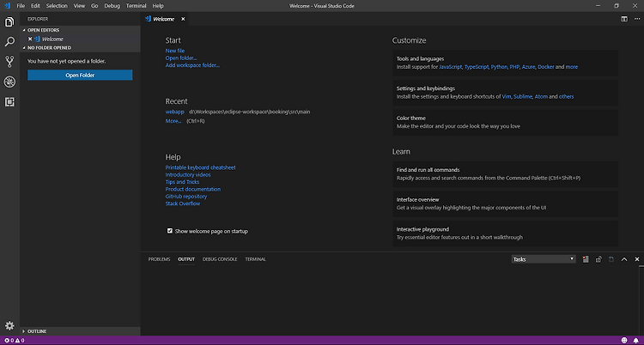Install JavaScript support link
The height and width of the screenshot is (345, 644).
click(451, 67)
